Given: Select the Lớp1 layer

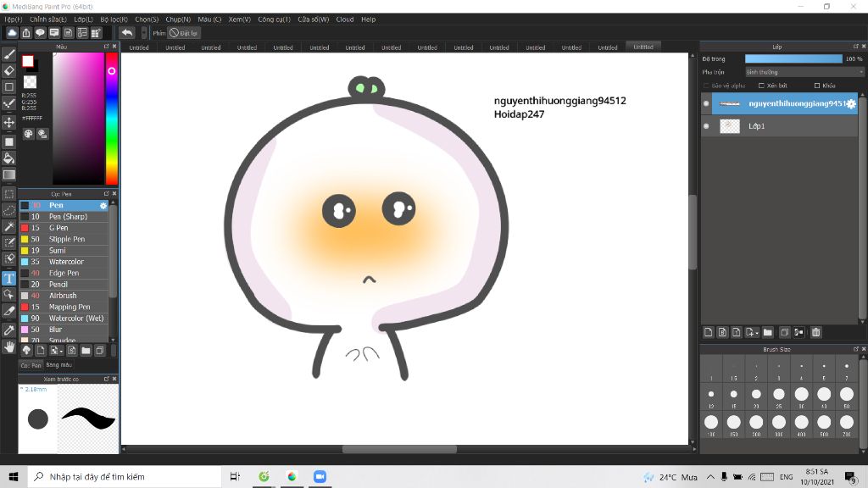Looking at the screenshot, I should (780, 126).
